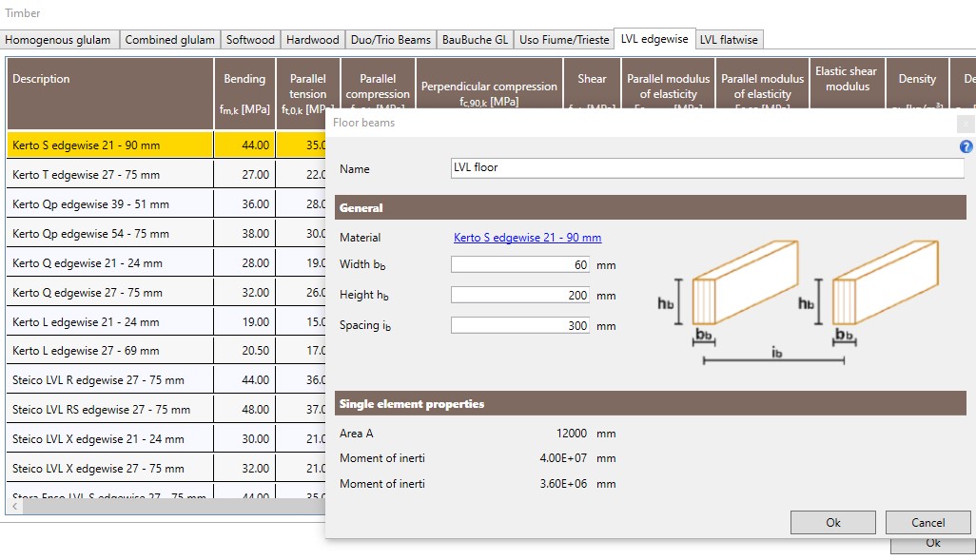Open the Hardwood tab
This screenshot has width=976, height=560.
[x=312, y=40]
